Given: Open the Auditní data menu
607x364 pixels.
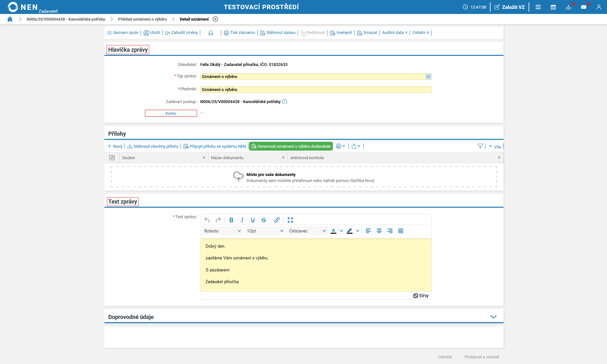Looking at the screenshot, I should point(394,33).
